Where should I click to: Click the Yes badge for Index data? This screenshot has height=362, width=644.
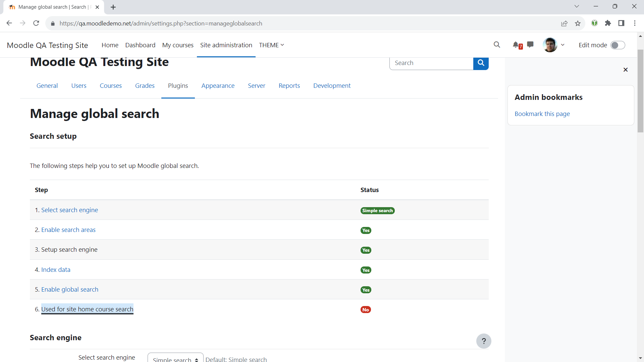(366, 270)
